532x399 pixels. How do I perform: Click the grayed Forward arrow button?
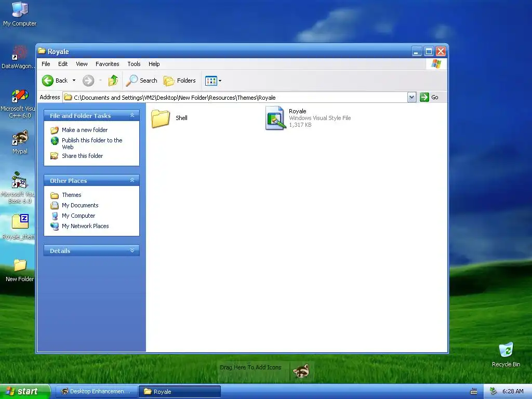[x=88, y=81]
